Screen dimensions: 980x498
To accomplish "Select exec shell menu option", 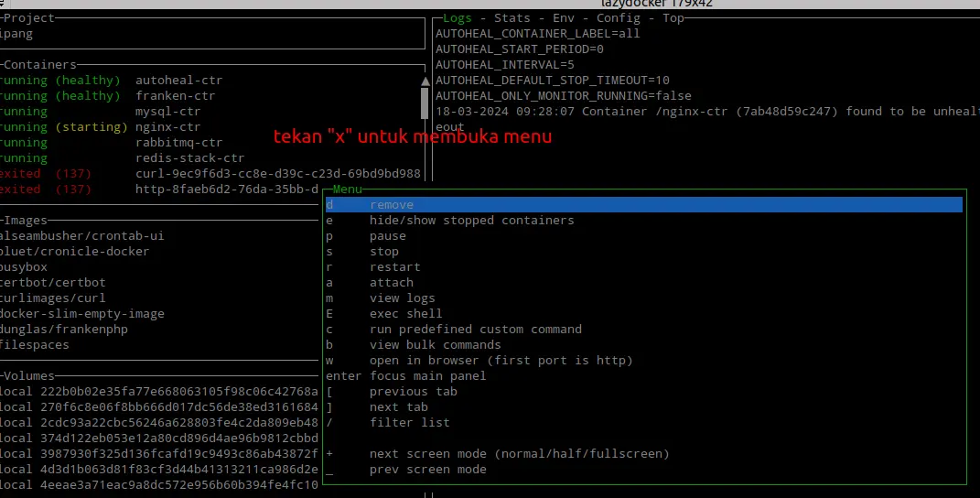I will [x=405, y=314].
